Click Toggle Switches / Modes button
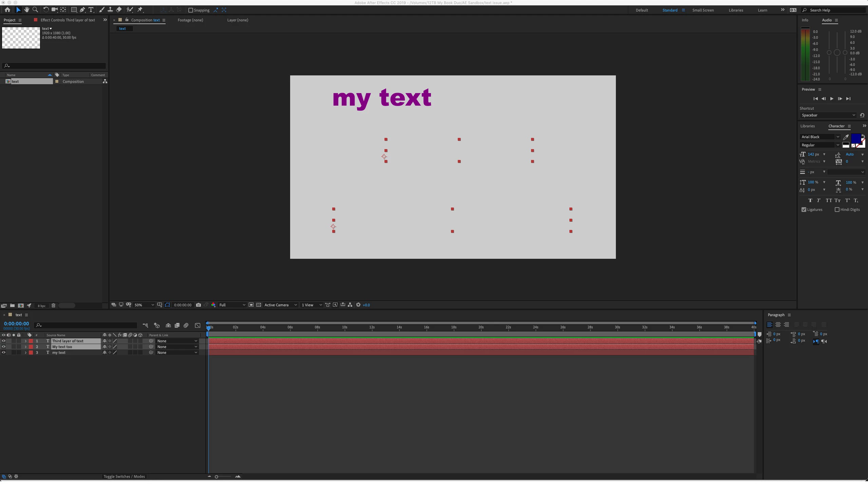 pyautogui.click(x=124, y=476)
